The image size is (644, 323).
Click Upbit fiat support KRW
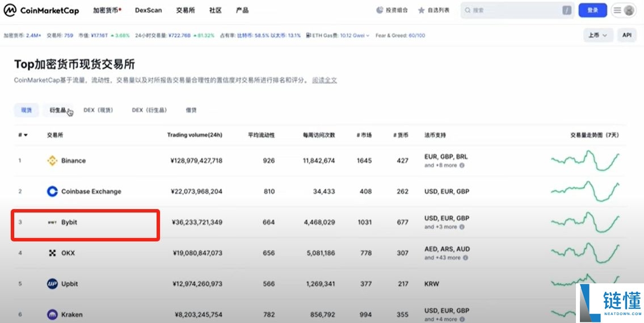click(x=432, y=283)
